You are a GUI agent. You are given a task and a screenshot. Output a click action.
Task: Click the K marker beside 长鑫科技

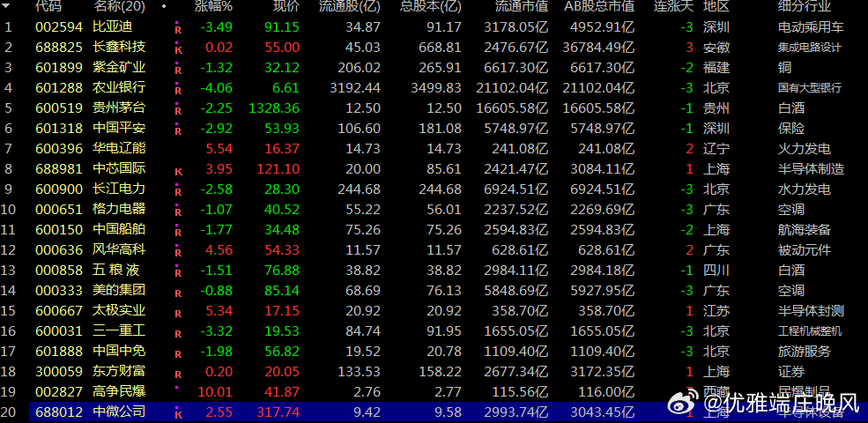[x=178, y=50]
